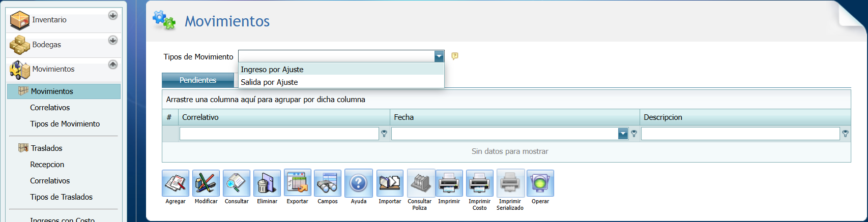Open Campos binoculars icon
This screenshot has height=222, width=868.
328,183
